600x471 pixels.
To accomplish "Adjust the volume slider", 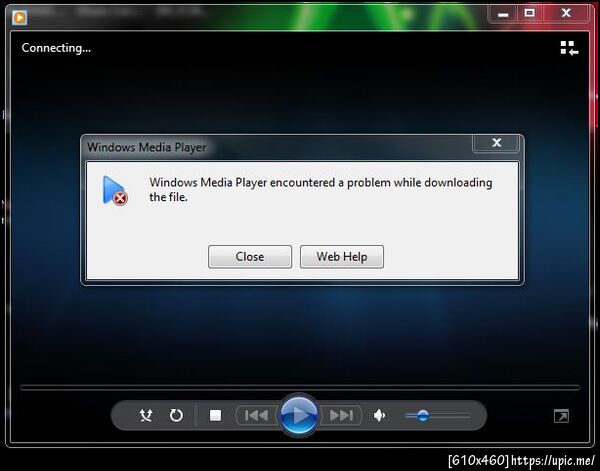I will coord(437,416).
